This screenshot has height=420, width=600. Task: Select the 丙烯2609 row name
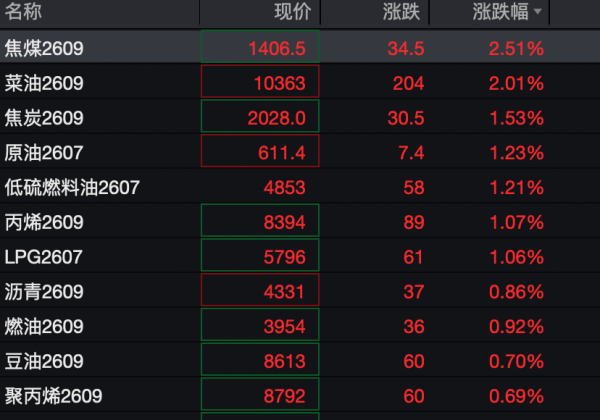(44, 222)
